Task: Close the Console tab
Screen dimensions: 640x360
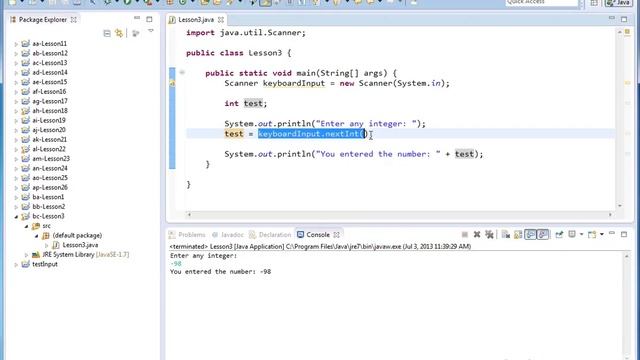Action: [x=336, y=235]
